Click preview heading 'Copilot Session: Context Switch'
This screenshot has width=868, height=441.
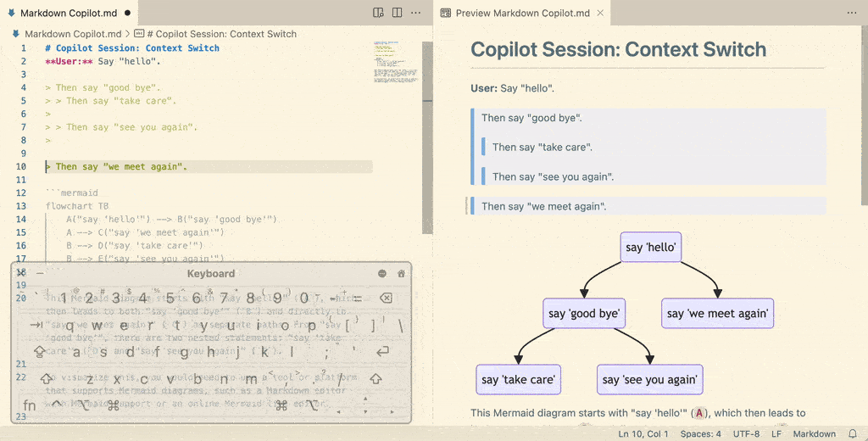(x=618, y=49)
